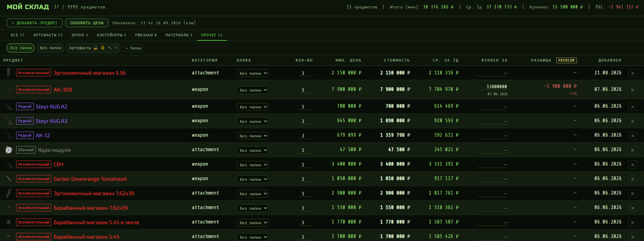This screenshot has width=644, height=241.
Task: Remove the Steyr AUG A3 row
Action: (633, 121)
